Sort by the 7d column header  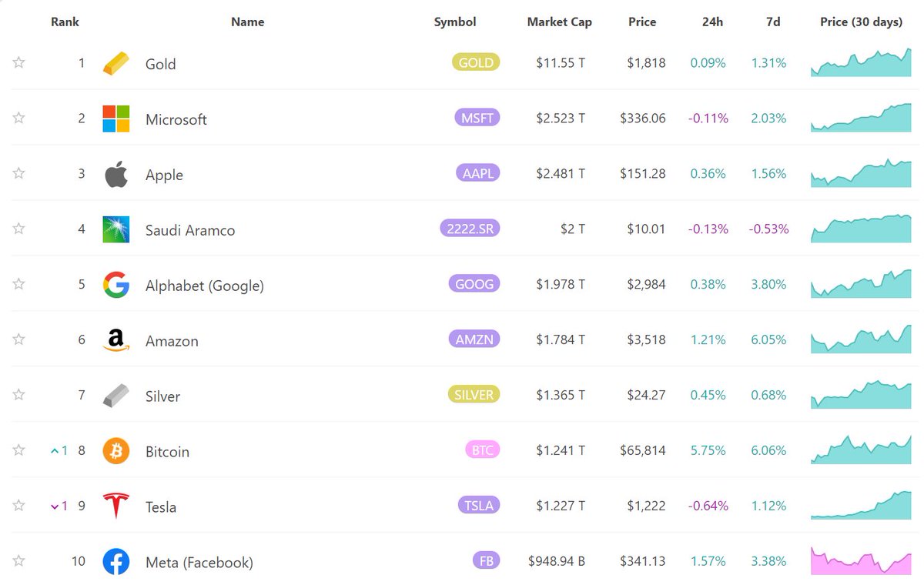point(773,22)
